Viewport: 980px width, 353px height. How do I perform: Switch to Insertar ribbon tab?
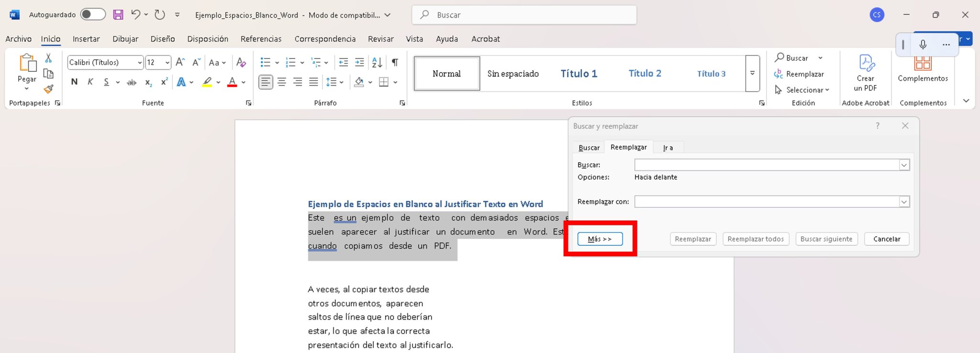86,39
